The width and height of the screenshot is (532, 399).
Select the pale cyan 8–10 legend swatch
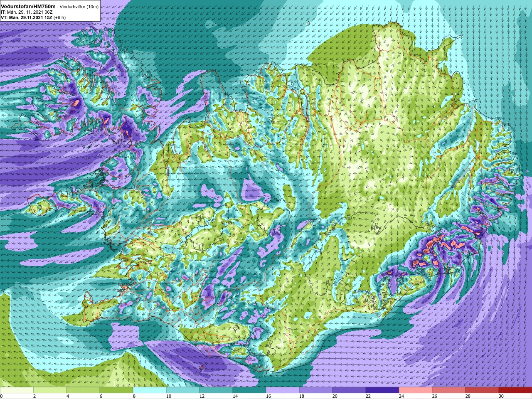[x=150, y=390]
